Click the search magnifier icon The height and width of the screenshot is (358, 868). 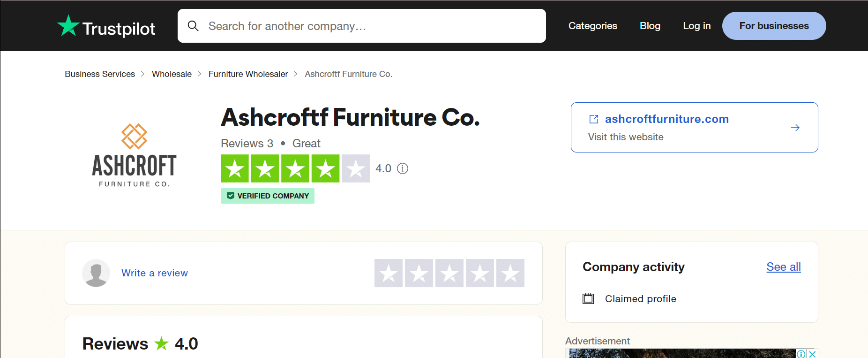pyautogui.click(x=193, y=26)
